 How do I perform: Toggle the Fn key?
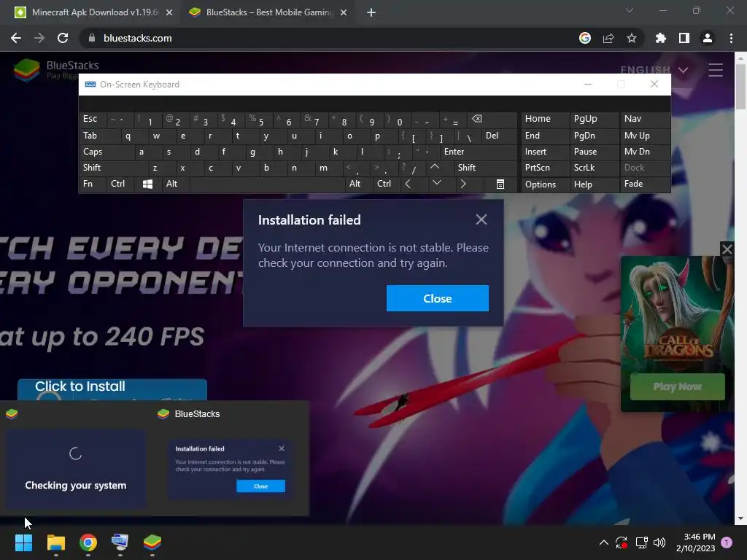(x=93, y=184)
